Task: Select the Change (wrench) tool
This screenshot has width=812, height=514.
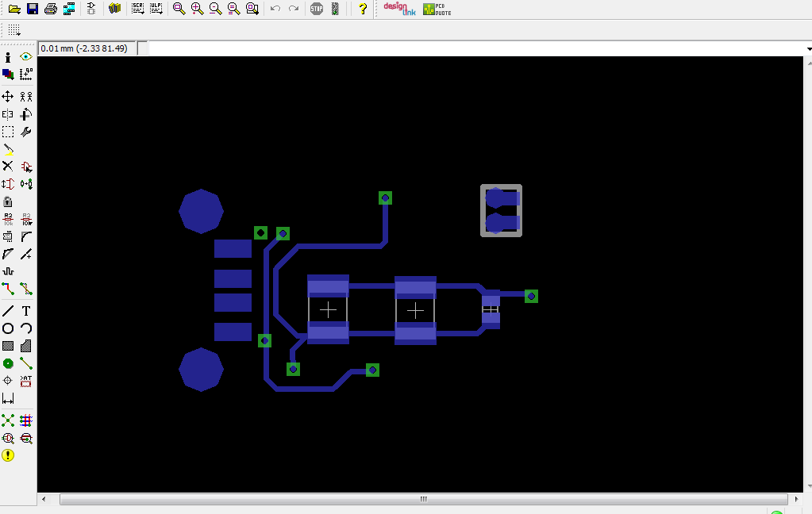Action: click(x=26, y=132)
